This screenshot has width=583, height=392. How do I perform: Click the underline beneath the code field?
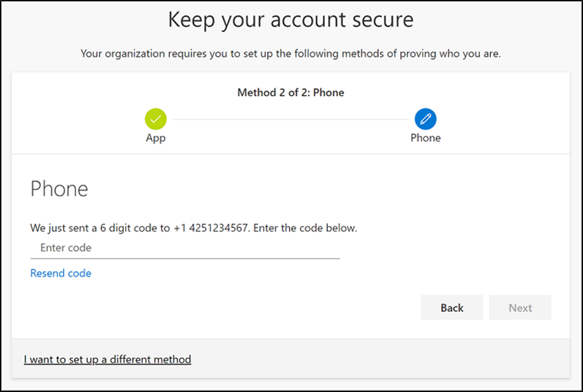click(x=185, y=259)
